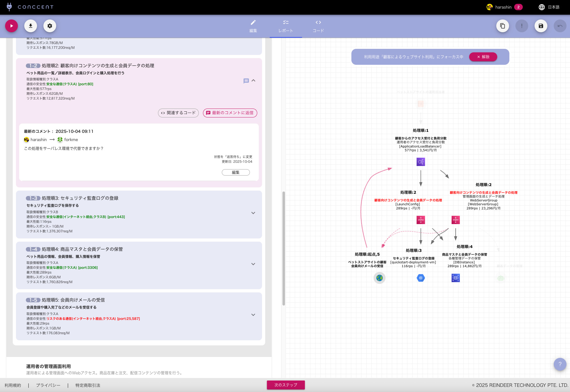Click the report panel vertical scrollbar
The width and height of the screenshot is (570, 392).
283,248
